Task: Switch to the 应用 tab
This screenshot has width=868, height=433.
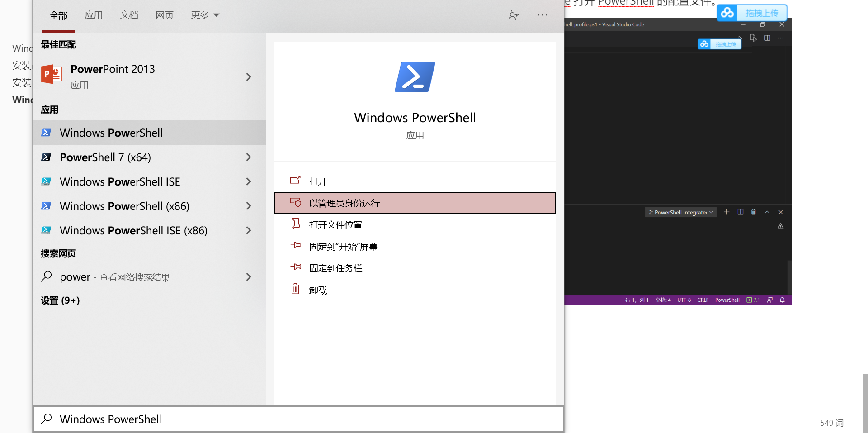Action: click(x=94, y=15)
